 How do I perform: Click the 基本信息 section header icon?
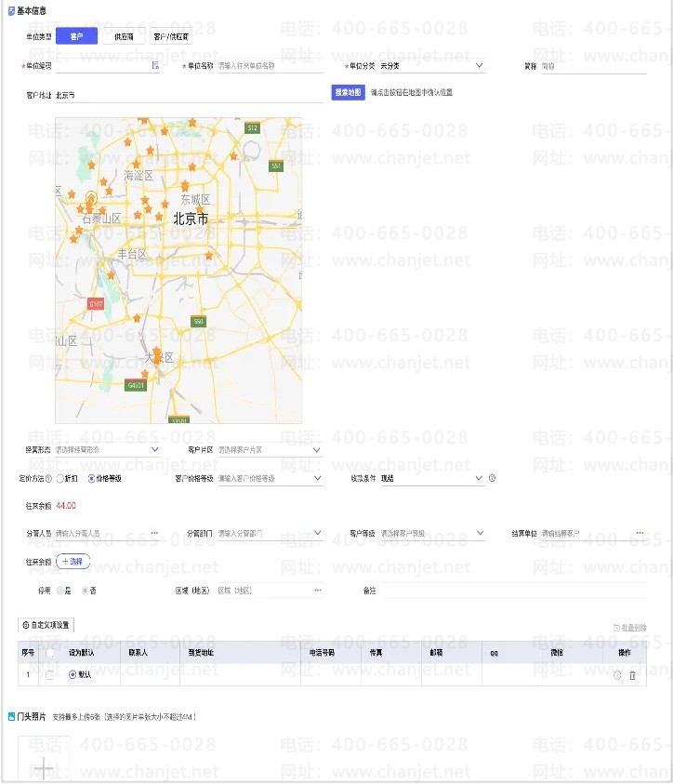pyautogui.click(x=11, y=10)
